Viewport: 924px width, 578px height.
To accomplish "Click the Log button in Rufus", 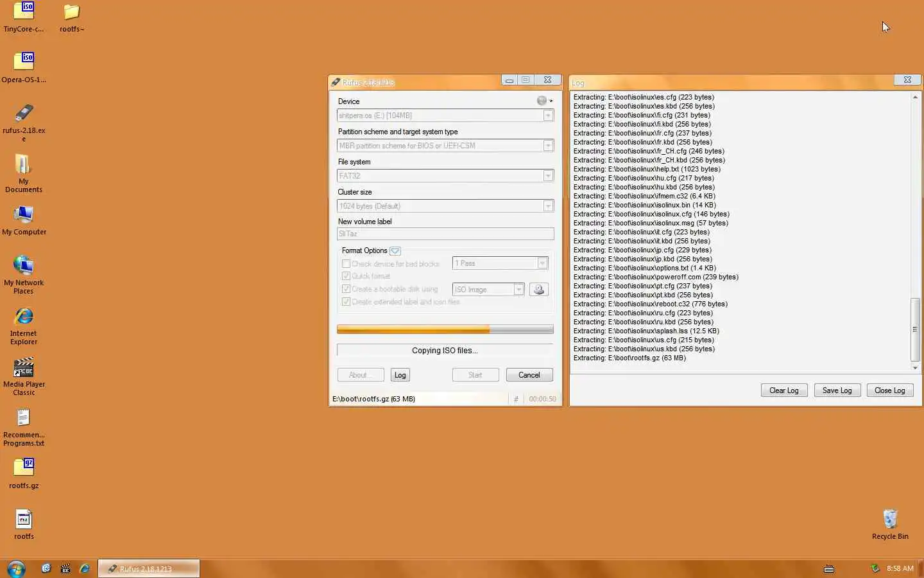I will coord(400,375).
